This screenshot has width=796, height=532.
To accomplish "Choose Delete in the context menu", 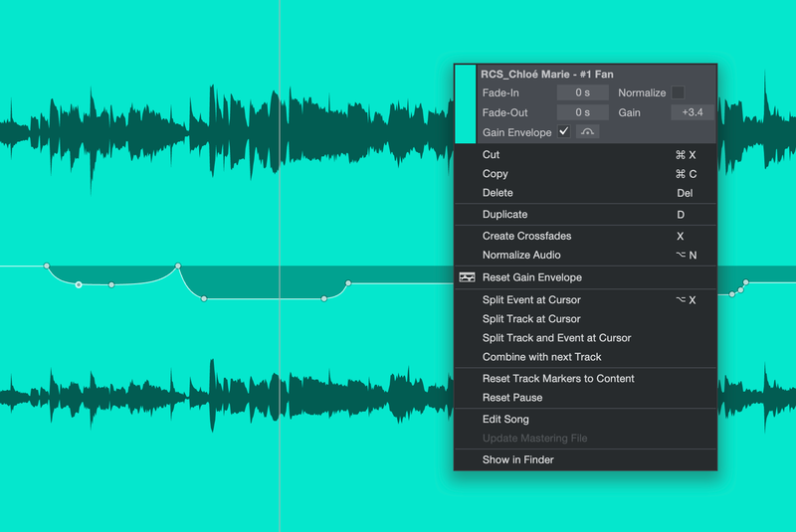I will pyautogui.click(x=497, y=193).
